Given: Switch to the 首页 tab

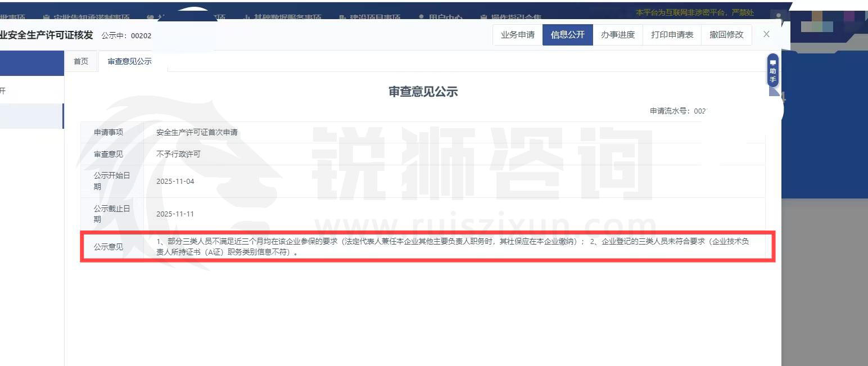Looking at the screenshot, I should [x=81, y=61].
